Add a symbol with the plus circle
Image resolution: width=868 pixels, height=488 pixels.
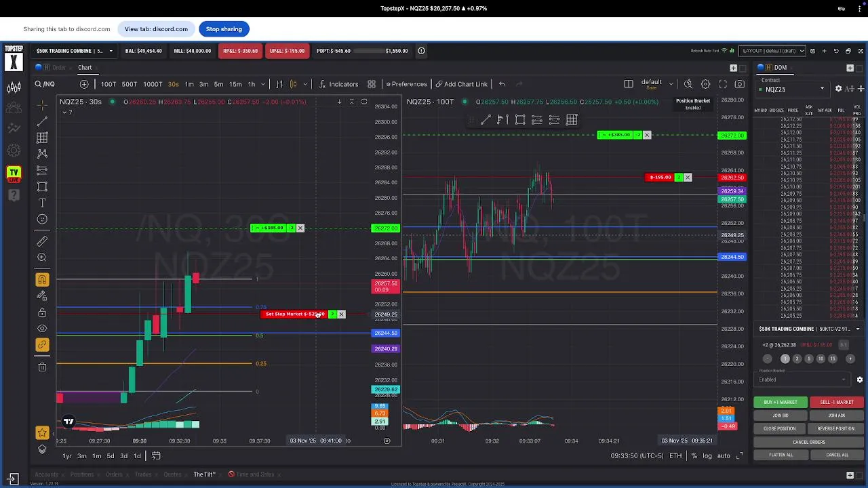[x=84, y=84]
